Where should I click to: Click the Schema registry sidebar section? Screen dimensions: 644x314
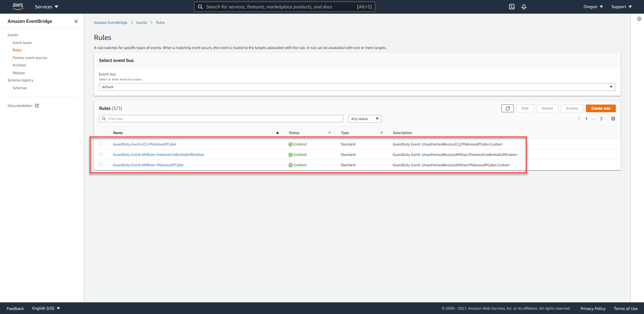click(x=20, y=80)
